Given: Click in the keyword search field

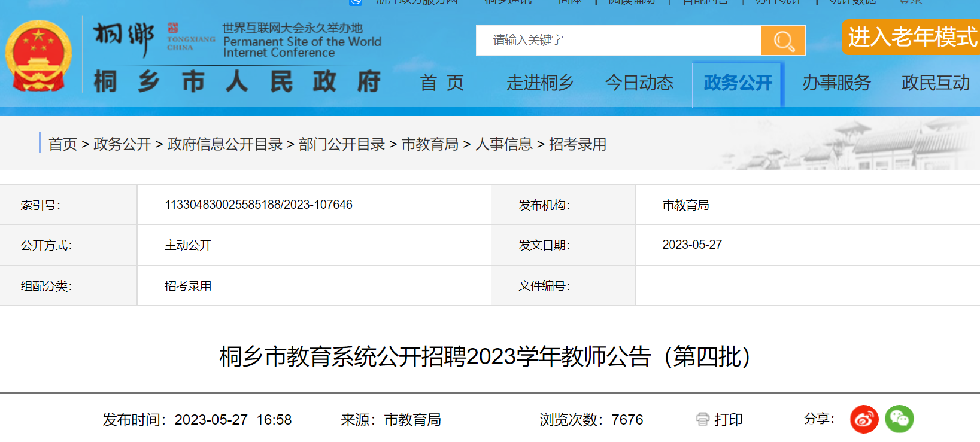Looking at the screenshot, I should coord(618,41).
